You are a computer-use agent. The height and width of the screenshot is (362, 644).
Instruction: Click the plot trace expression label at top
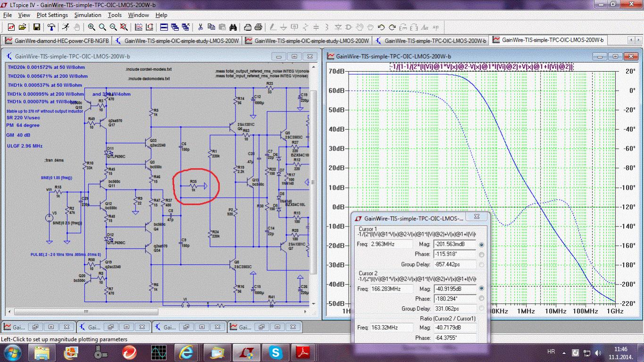(x=482, y=67)
